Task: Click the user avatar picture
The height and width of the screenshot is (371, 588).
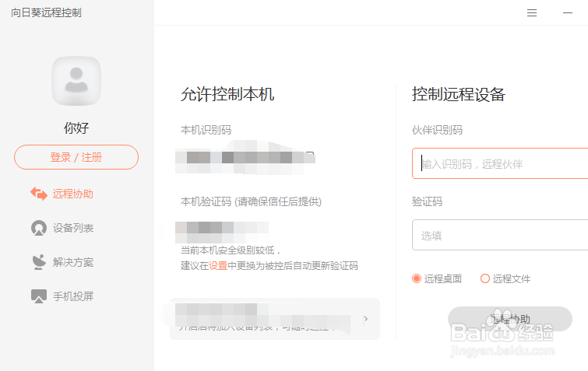Action: 76,81
